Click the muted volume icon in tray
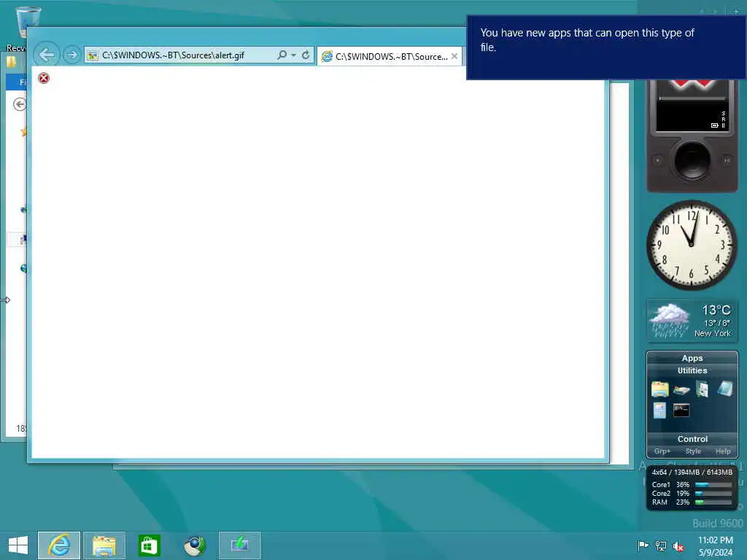747x560 pixels. click(678, 546)
